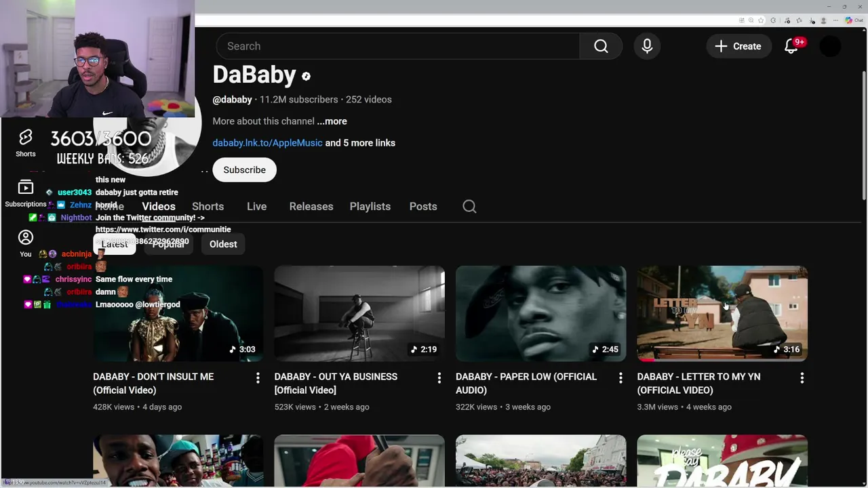Image resolution: width=868 pixels, height=488 pixels.
Task: Click the verified badge beside DaBaby
Action: tap(306, 77)
